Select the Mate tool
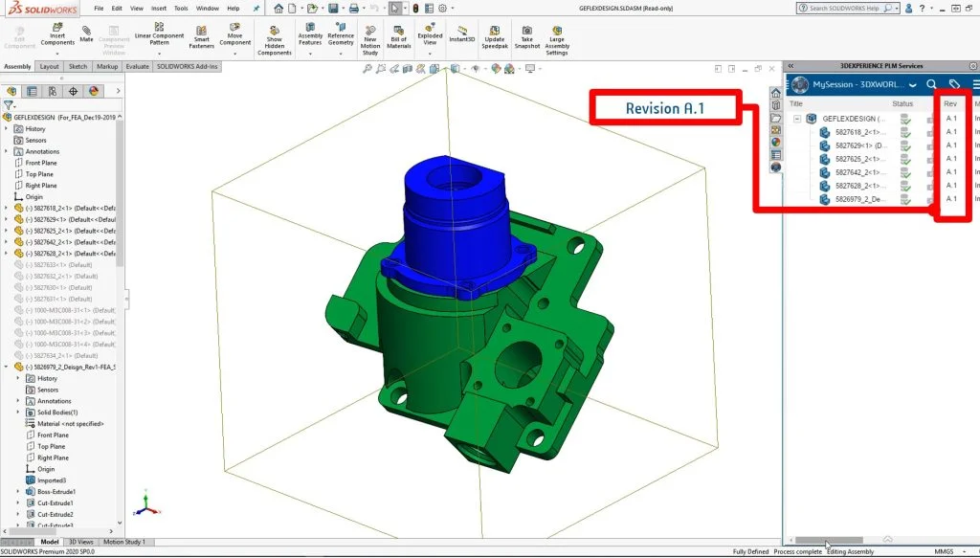The image size is (980, 558). pyautogui.click(x=86, y=33)
